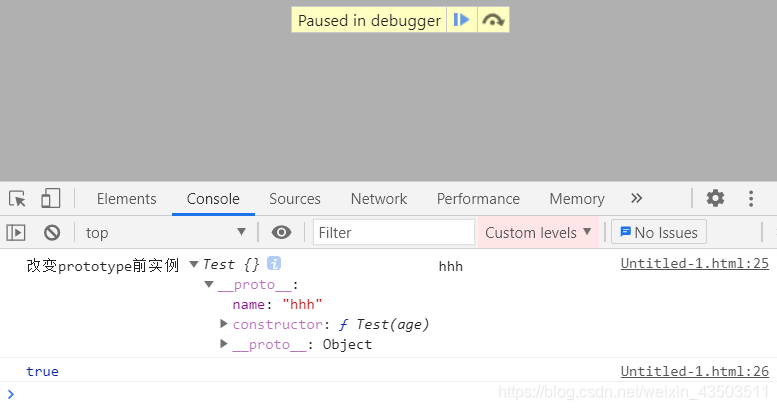Image resolution: width=777 pixels, height=410 pixels.
Task: Clear the console output
Action: [52, 233]
